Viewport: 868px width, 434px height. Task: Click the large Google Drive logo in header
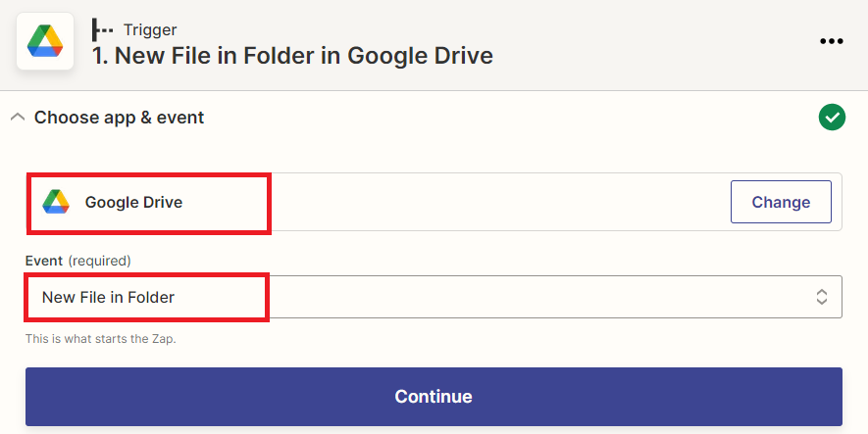click(45, 41)
